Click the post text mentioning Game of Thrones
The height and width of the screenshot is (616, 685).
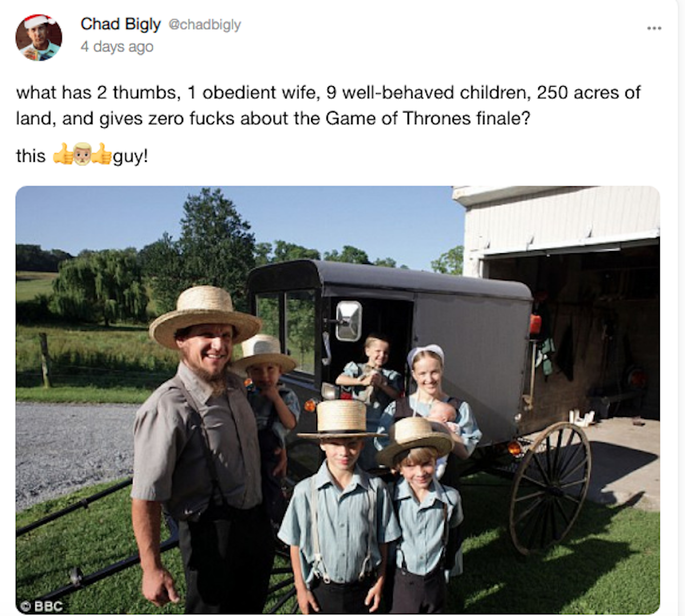(x=328, y=105)
